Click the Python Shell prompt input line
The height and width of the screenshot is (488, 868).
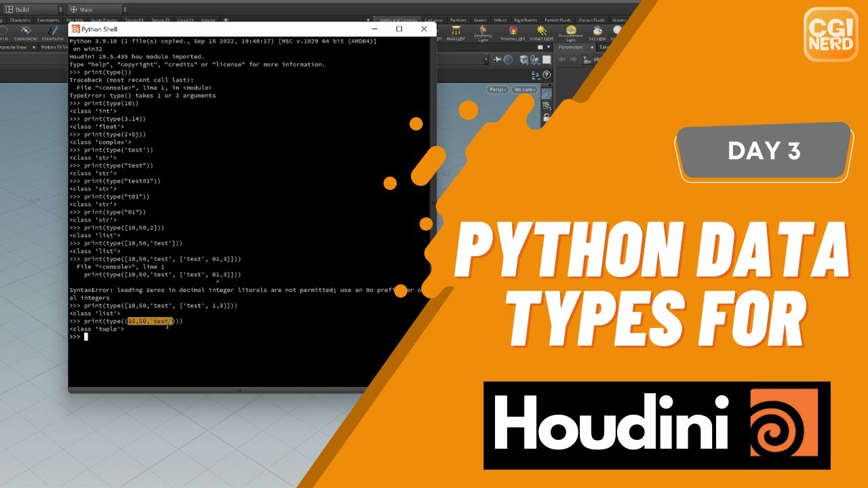251,336
